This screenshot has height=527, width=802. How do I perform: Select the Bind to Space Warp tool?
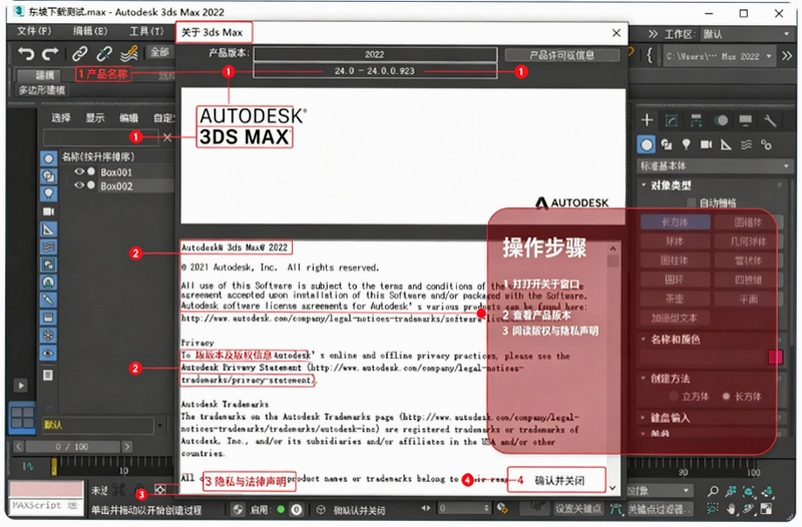click(x=129, y=53)
